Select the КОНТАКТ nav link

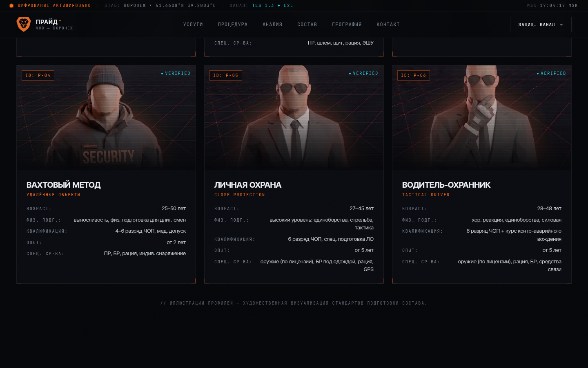pos(388,25)
